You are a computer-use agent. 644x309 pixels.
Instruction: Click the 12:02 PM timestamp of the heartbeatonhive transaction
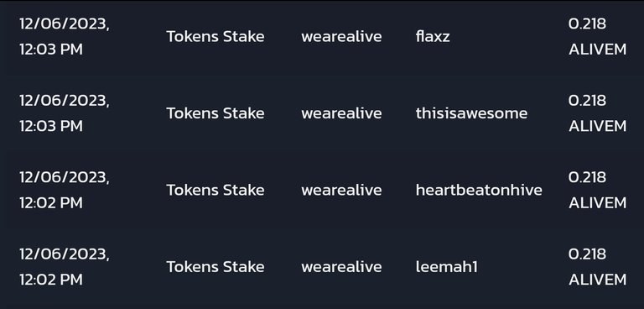click(x=51, y=203)
